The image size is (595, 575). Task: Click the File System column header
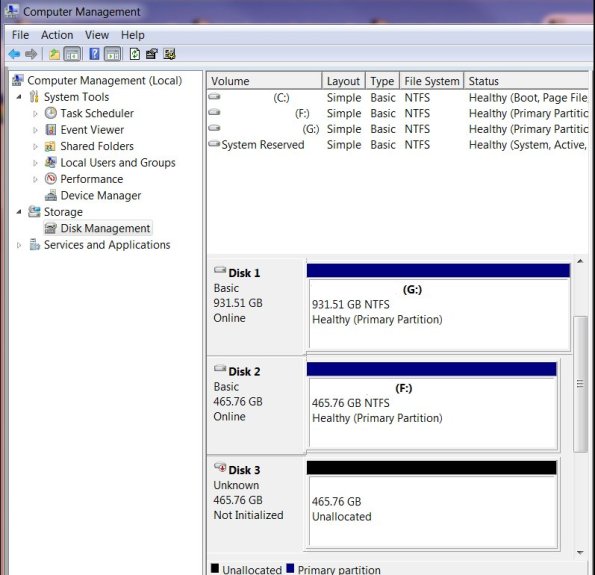click(x=431, y=81)
